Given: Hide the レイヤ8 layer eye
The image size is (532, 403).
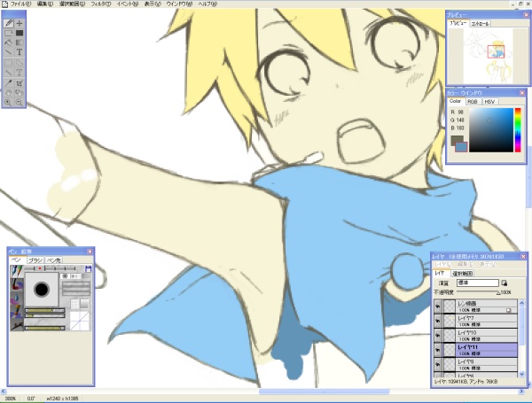Looking at the screenshot, I should pyautogui.click(x=438, y=364).
